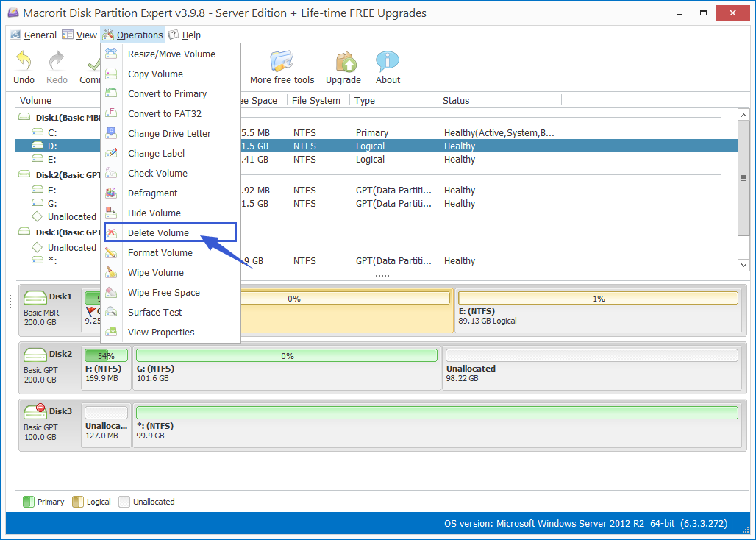Select Unallocated row under Disk3
This screenshot has height=540, width=756.
(x=377, y=247)
